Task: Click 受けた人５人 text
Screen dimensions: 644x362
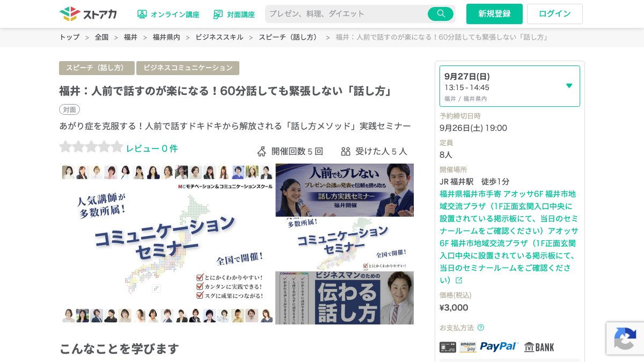Action: click(x=381, y=151)
